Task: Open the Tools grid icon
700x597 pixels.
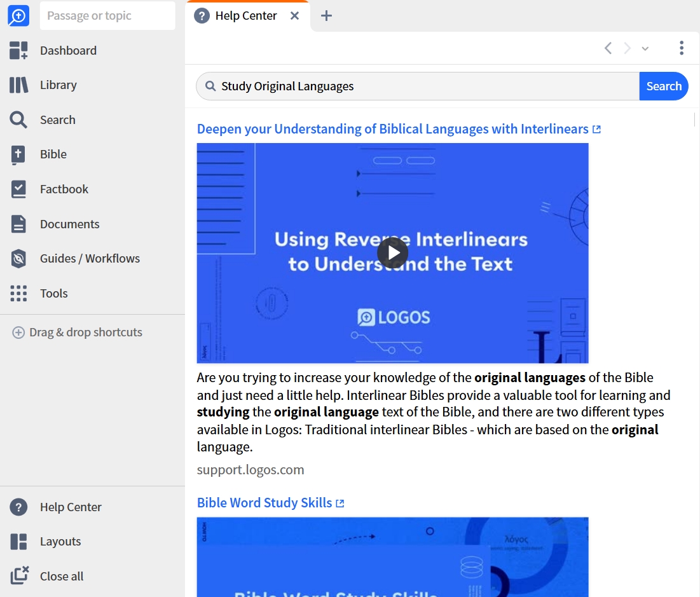Action: coord(18,293)
